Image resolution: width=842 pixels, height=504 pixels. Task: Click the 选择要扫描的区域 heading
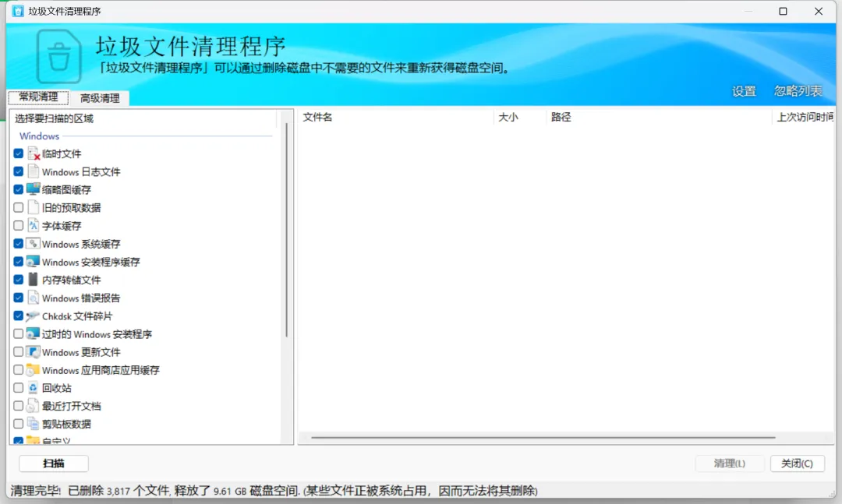coord(55,118)
